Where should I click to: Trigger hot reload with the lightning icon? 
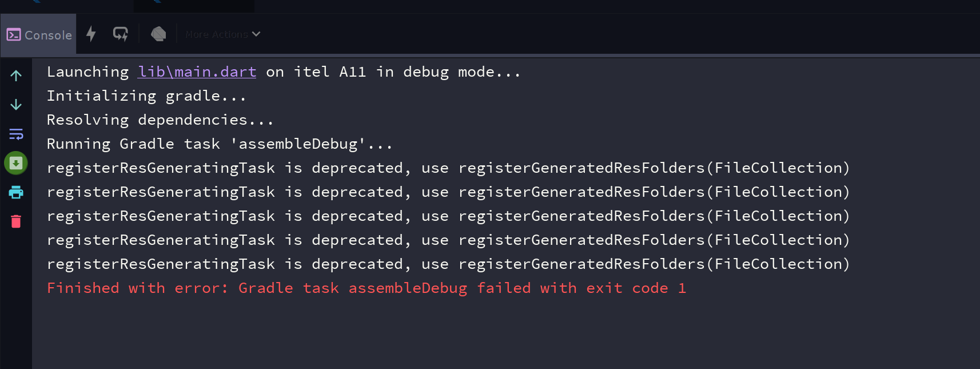pos(91,34)
